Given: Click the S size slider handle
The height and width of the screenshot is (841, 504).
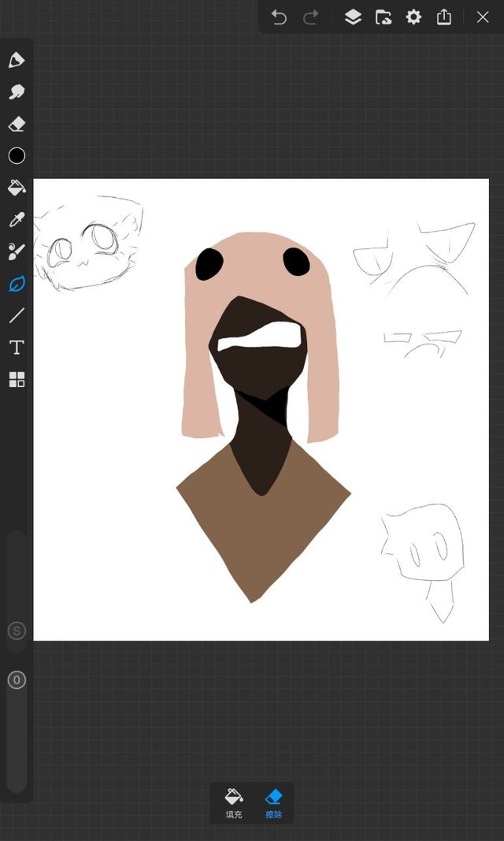Looking at the screenshot, I should click(x=17, y=631).
